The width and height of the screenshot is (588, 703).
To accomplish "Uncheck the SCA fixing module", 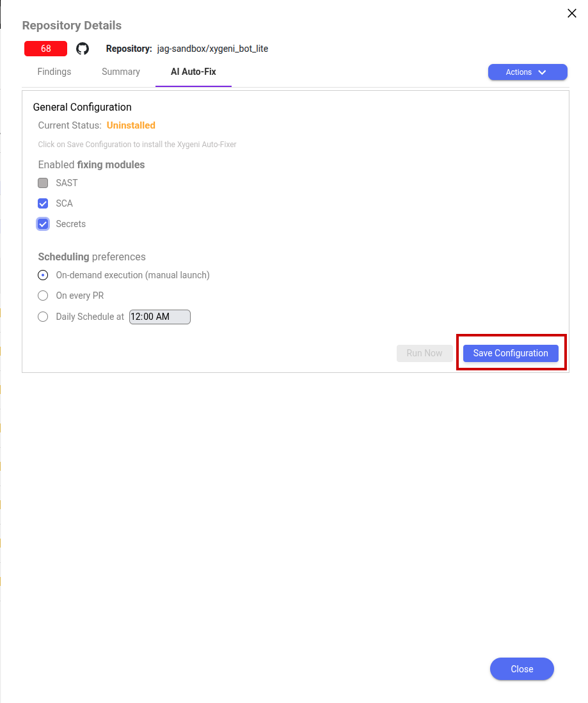I will tap(44, 203).
